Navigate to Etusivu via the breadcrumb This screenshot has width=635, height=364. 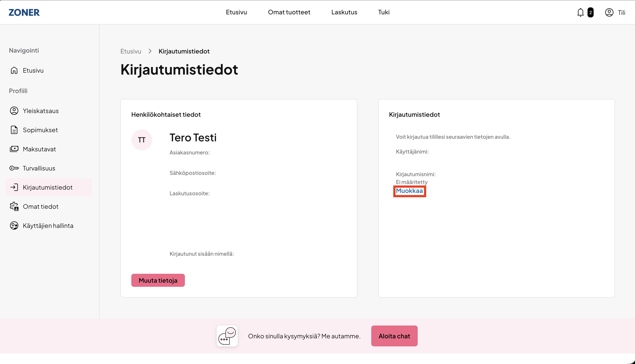point(131,51)
